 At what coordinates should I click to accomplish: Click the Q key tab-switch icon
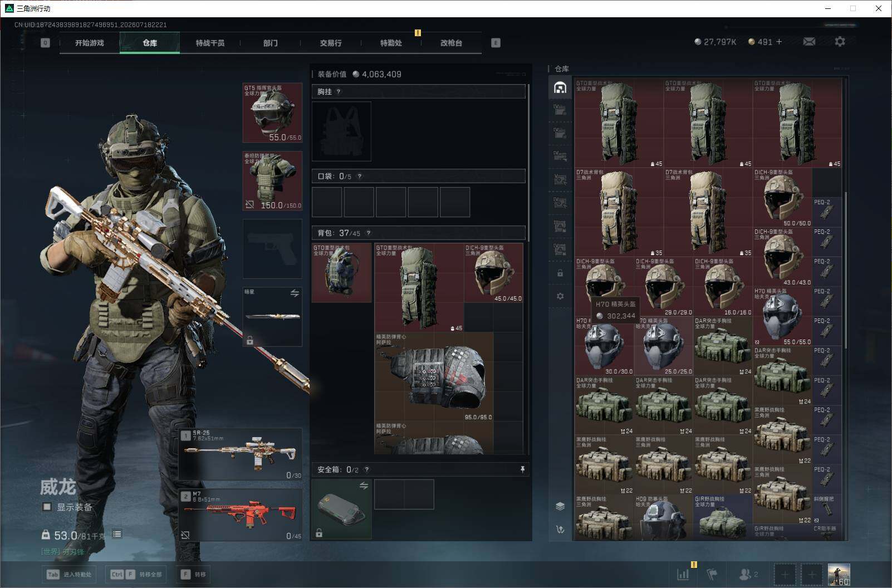tap(45, 43)
